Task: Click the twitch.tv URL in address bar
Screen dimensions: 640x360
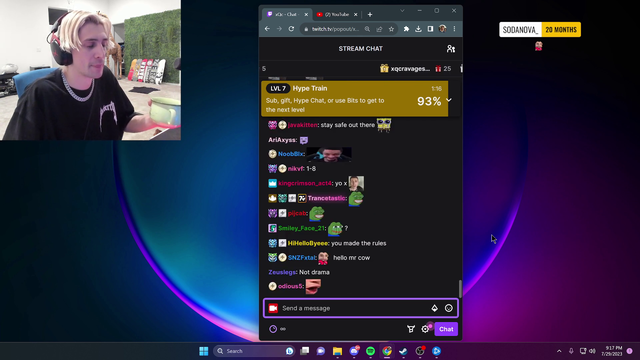Action: click(335, 29)
